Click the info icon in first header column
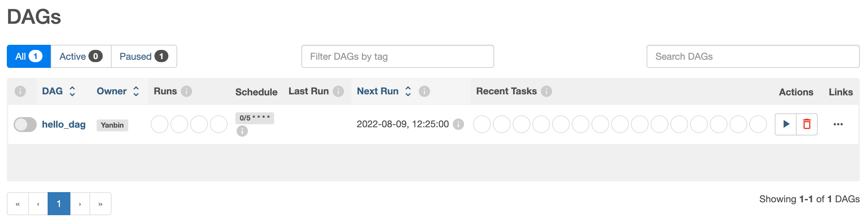 coord(20,91)
